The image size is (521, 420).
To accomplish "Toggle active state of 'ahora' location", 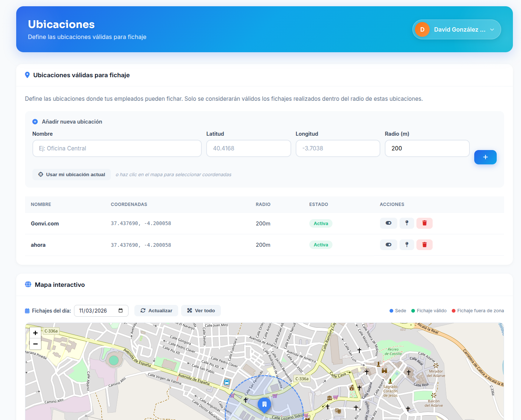I will pos(388,245).
